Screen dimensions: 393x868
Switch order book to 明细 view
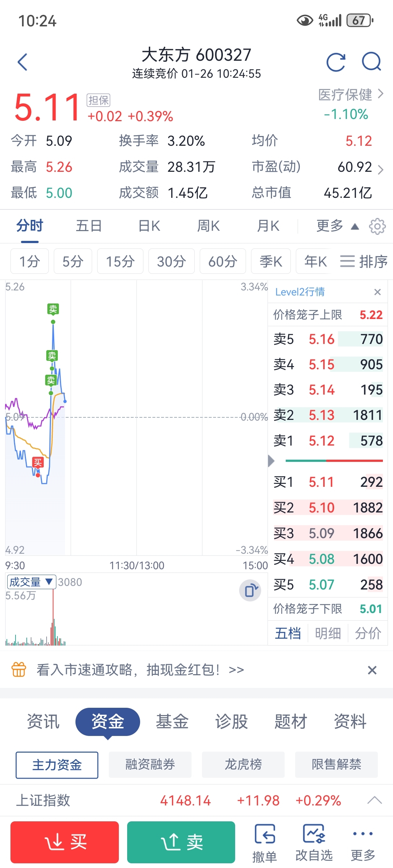coord(328,633)
